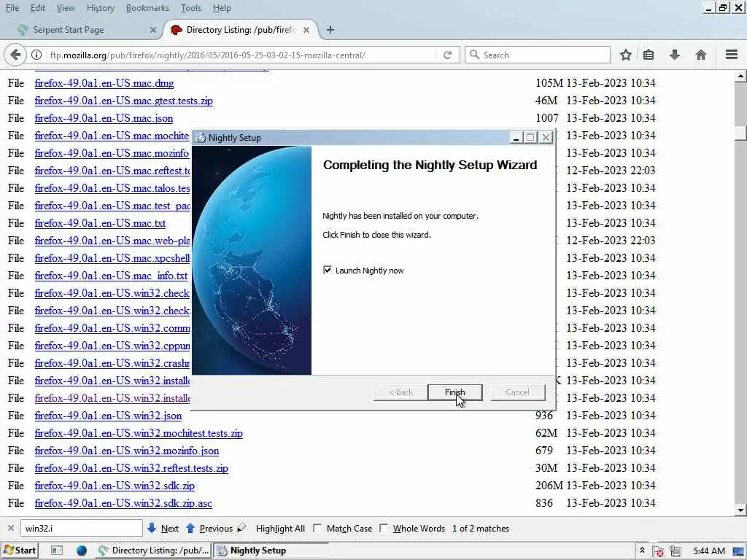The image size is (747, 560).
Task: Click the browser globe icon in taskbar
Action: click(x=82, y=551)
